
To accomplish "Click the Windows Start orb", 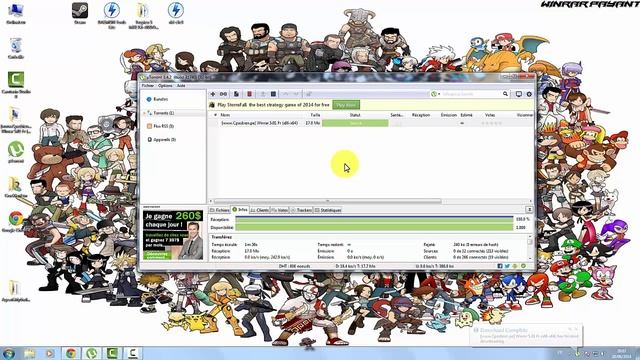I will tap(9, 353).
